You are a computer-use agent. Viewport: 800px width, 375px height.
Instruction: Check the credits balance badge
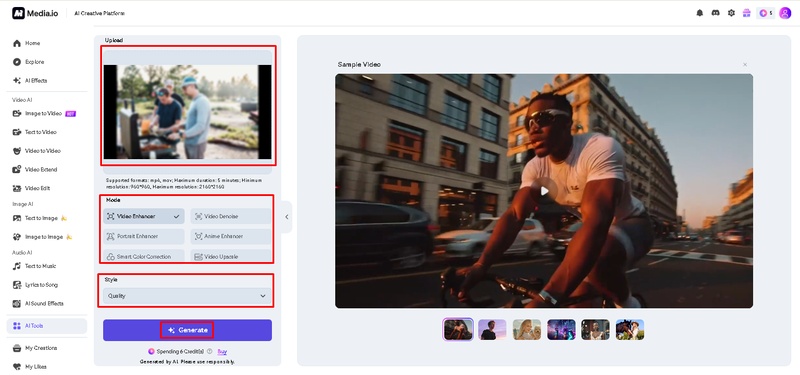point(765,13)
